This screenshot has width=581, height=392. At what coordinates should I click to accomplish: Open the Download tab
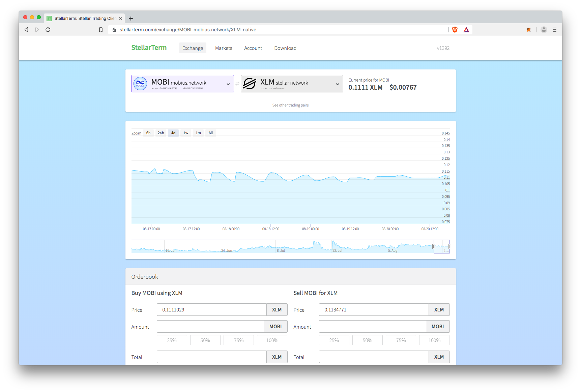tap(285, 48)
